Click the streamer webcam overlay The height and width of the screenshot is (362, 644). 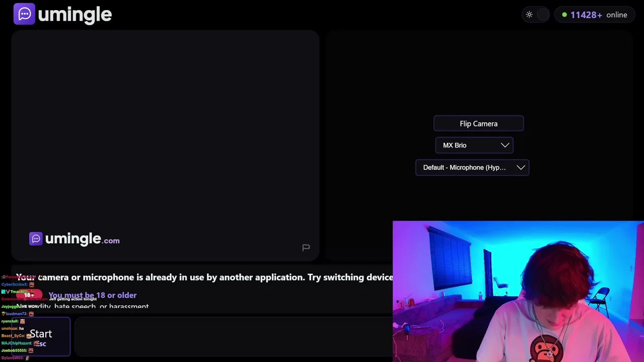coord(518,291)
